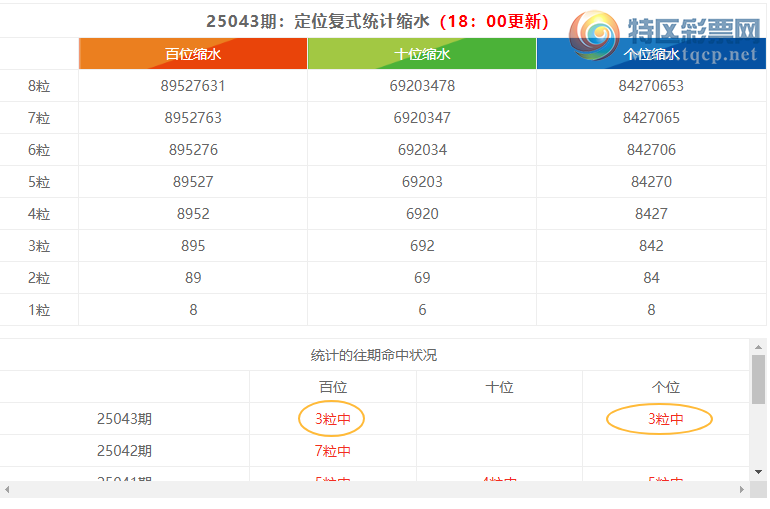Select the 25042期 row label
The height and width of the screenshot is (509, 770).
click(x=124, y=451)
